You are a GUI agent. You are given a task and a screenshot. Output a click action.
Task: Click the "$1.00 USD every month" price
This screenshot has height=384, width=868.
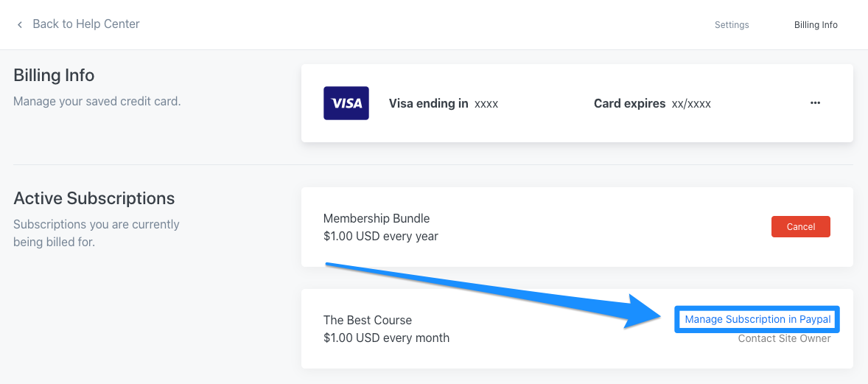click(x=386, y=338)
